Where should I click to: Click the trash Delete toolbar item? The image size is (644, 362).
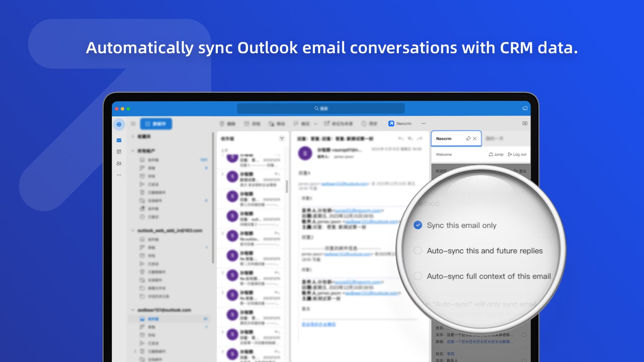[227, 123]
